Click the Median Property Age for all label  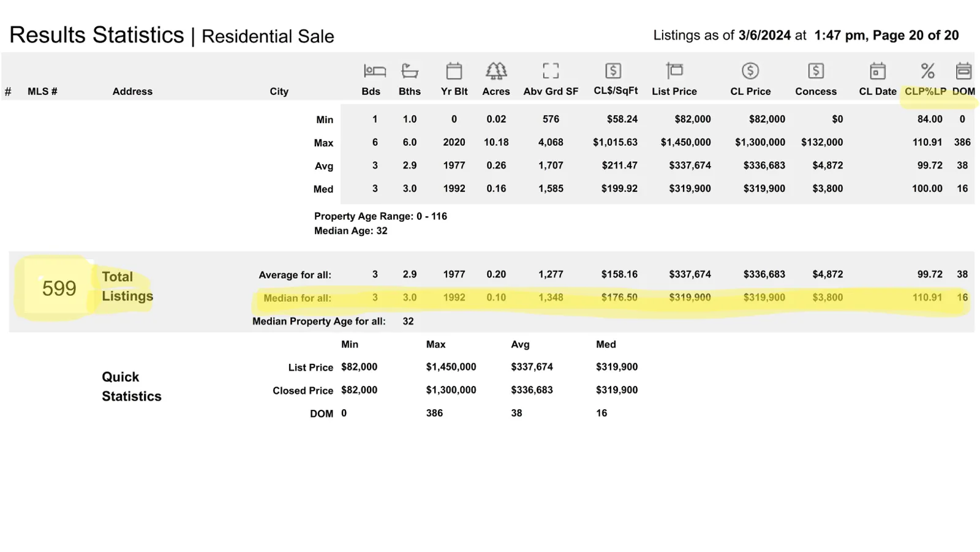pos(319,322)
